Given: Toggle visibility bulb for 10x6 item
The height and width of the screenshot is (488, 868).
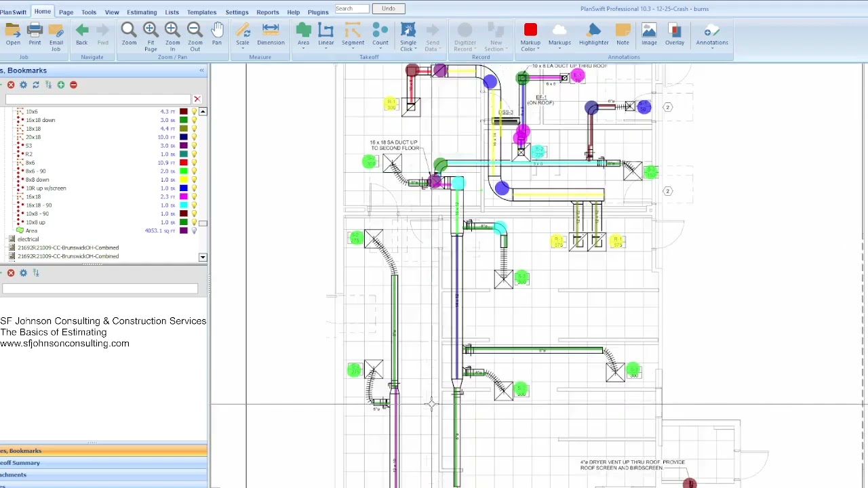Looking at the screenshot, I should (x=194, y=112).
